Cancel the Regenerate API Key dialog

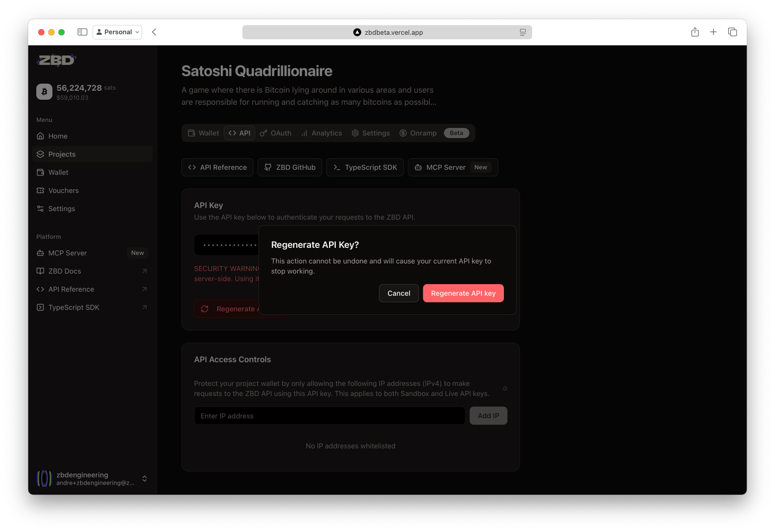point(399,293)
